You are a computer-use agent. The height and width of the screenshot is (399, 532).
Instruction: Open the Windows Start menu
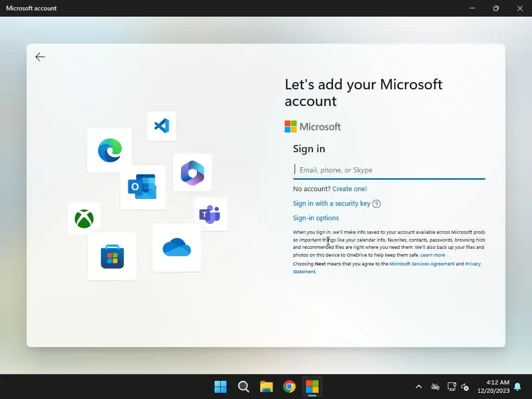[220, 387]
